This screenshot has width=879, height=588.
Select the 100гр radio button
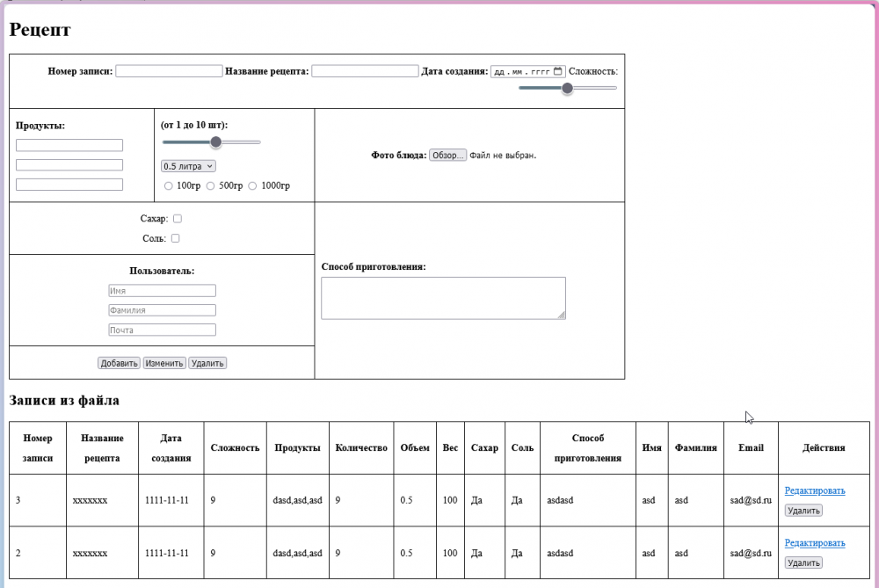tap(168, 185)
